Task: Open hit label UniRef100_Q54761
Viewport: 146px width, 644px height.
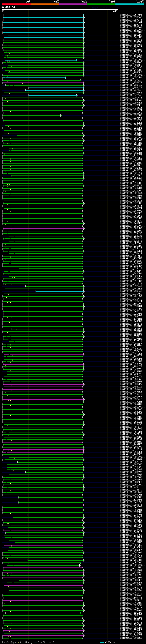Action: point(131,178)
